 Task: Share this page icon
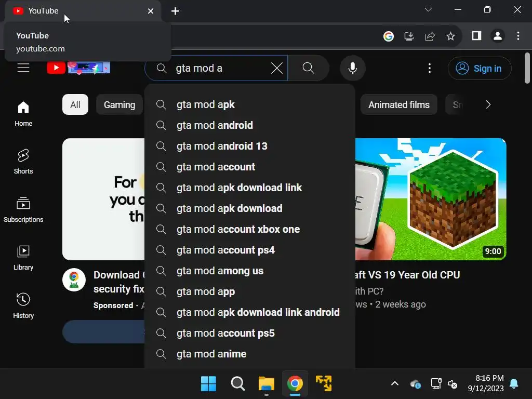tap(430, 36)
